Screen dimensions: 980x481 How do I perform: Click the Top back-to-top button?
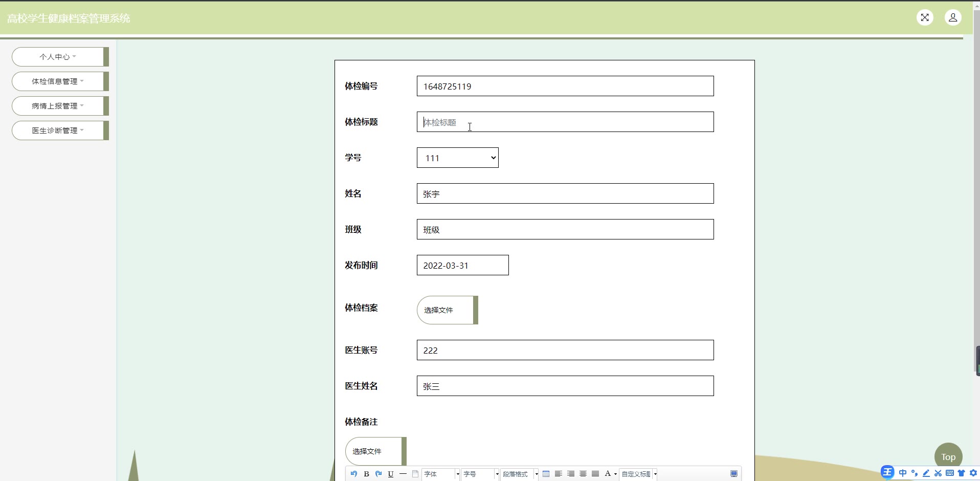click(948, 457)
